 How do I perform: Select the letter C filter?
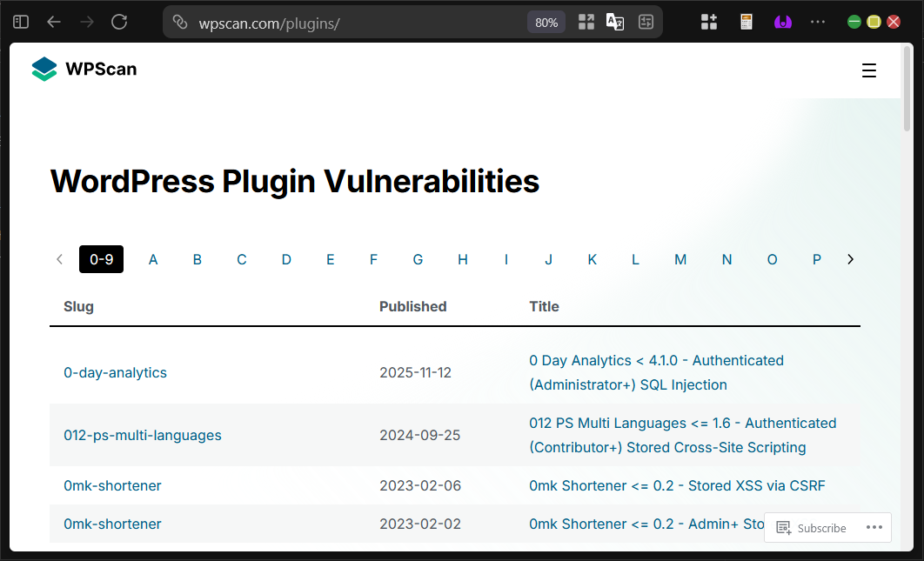tap(242, 259)
